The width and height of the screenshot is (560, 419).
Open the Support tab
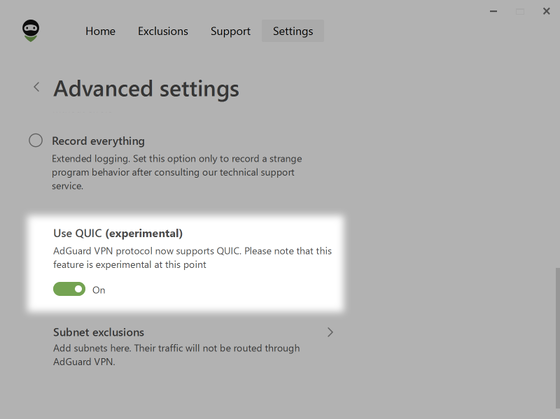(230, 31)
